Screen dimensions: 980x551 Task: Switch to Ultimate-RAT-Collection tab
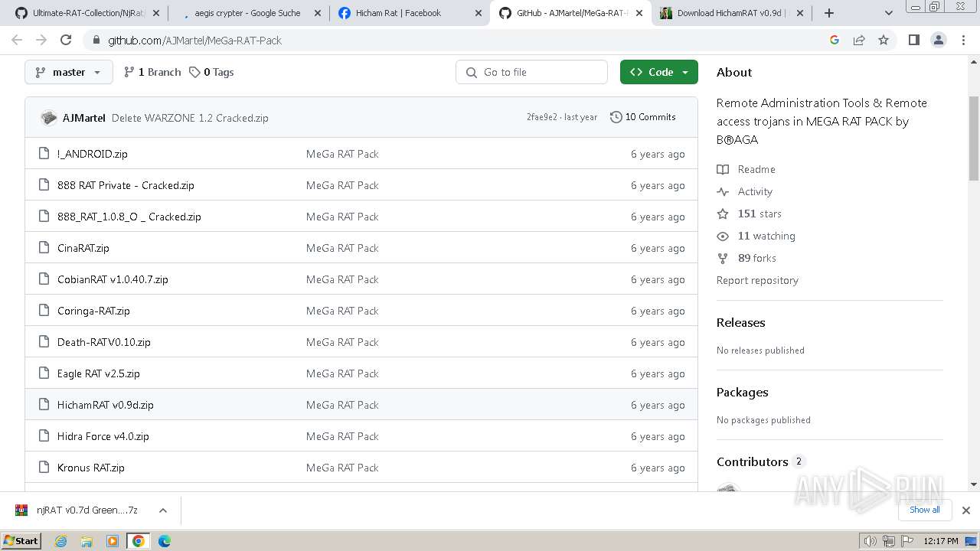[x=88, y=13]
